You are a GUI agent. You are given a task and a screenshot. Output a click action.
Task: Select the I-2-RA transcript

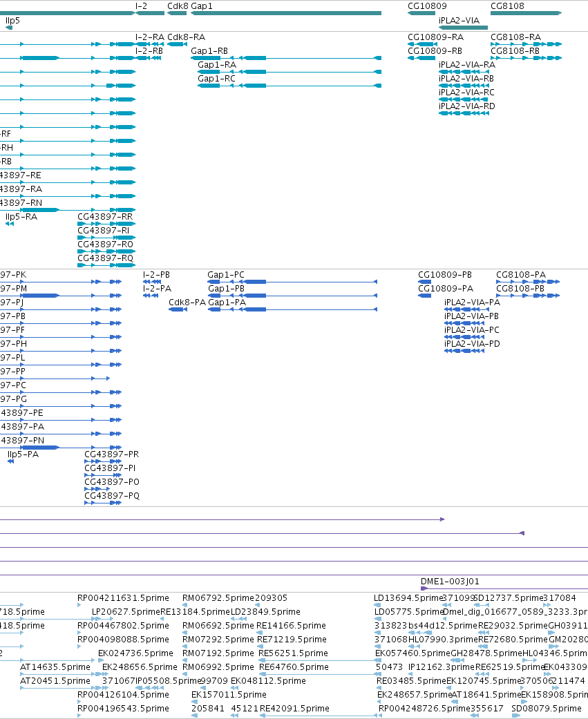(149, 37)
